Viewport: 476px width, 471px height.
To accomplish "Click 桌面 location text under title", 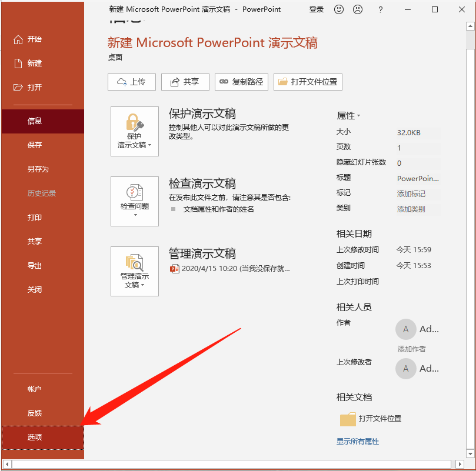I will pyautogui.click(x=115, y=58).
